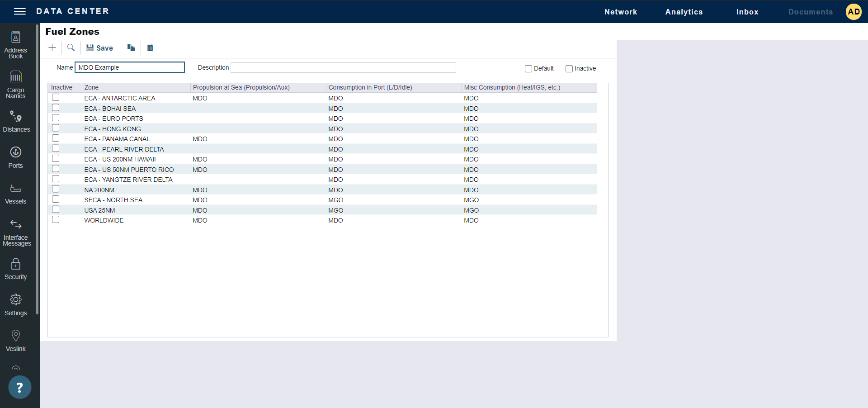Open the Ports section
868x408 pixels.
tap(16, 157)
